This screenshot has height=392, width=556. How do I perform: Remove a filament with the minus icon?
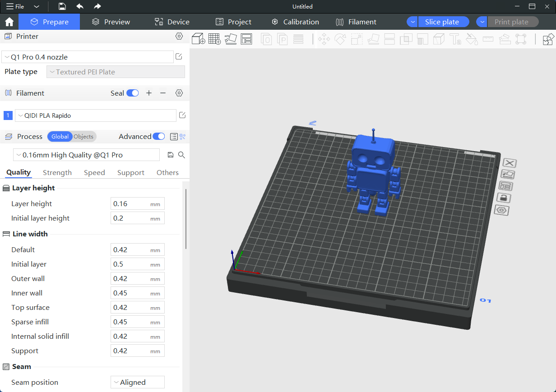click(x=163, y=93)
